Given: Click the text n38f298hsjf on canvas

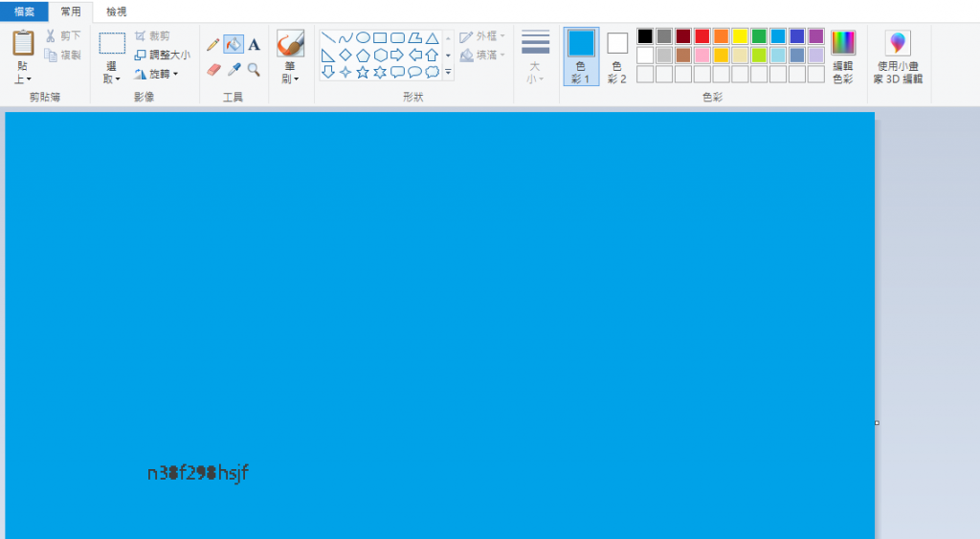Looking at the screenshot, I should (197, 473).
